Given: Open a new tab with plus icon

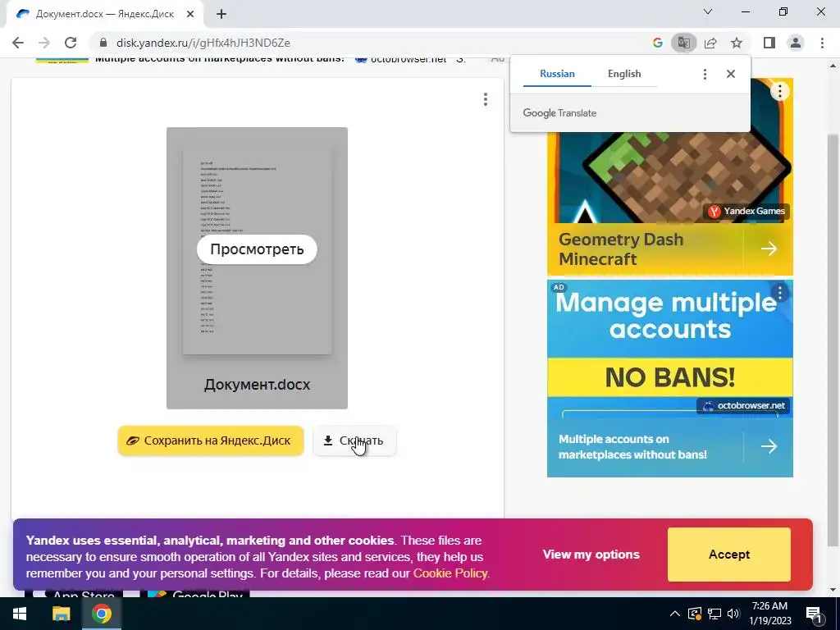Looking at the screenshot, I should (x=221, y=14).
